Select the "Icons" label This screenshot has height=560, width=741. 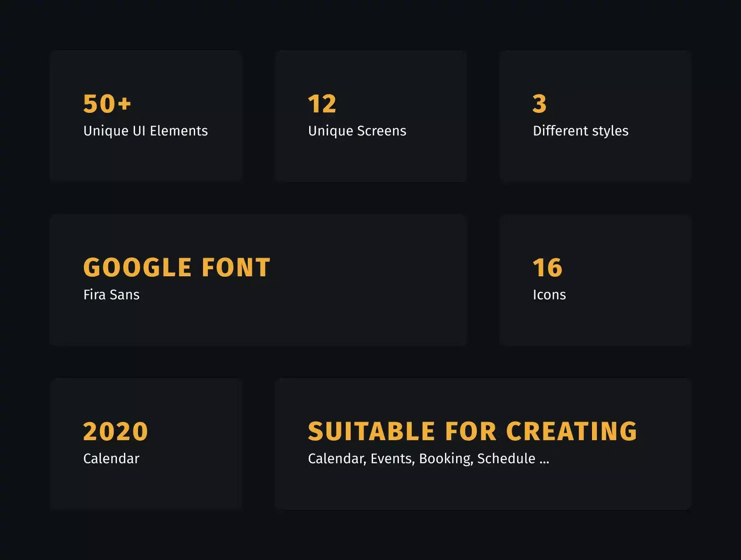(549, 295)
